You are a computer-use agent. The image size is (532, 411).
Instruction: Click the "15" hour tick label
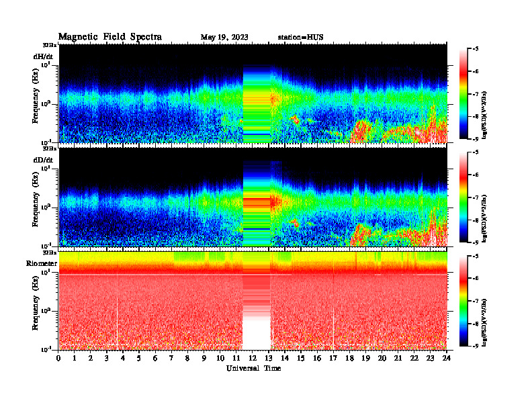[x=301, y=359]
